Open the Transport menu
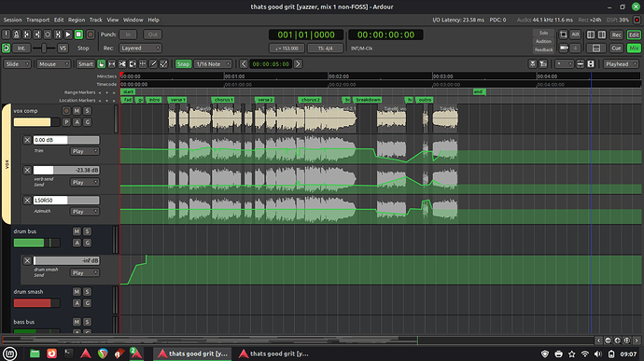The height and width of the screenshot is (361, 644). [37, 20]
